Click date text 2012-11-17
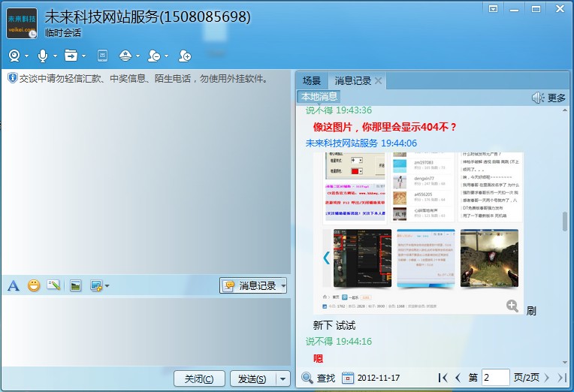 [379, 378]
